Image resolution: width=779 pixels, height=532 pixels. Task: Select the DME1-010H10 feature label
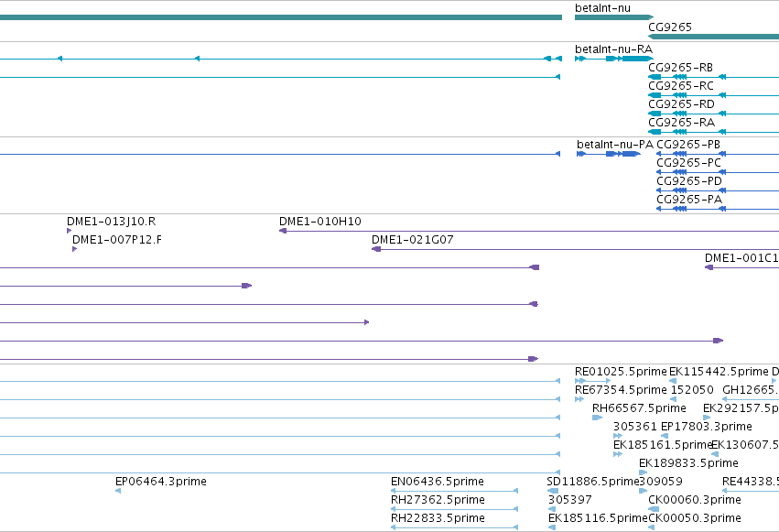click(x=320, y=222)
